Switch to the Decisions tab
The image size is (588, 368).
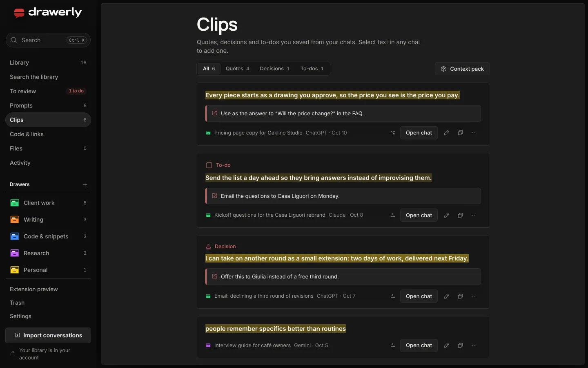tap(275, 69)
